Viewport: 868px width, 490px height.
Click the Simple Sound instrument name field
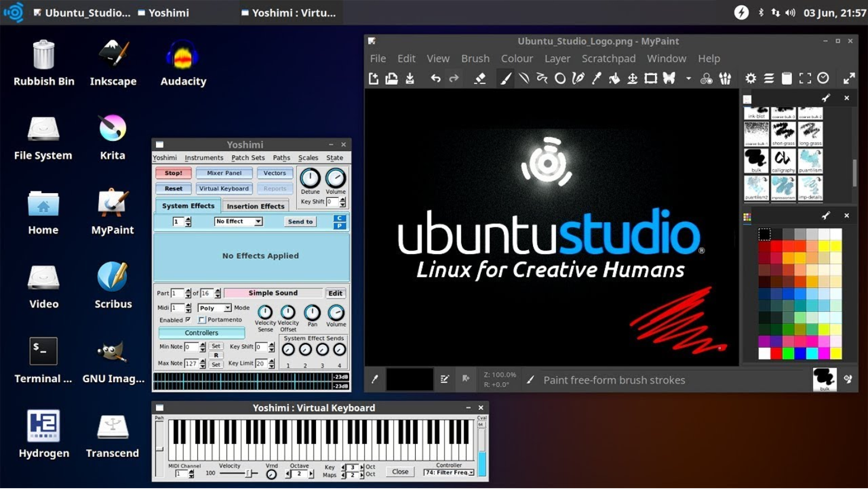pos(273,293)
